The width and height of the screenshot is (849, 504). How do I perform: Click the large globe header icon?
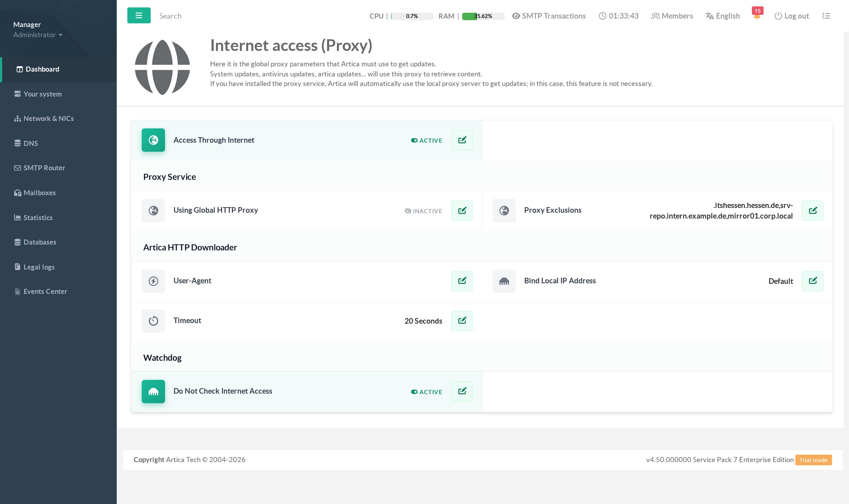[162, 67]
